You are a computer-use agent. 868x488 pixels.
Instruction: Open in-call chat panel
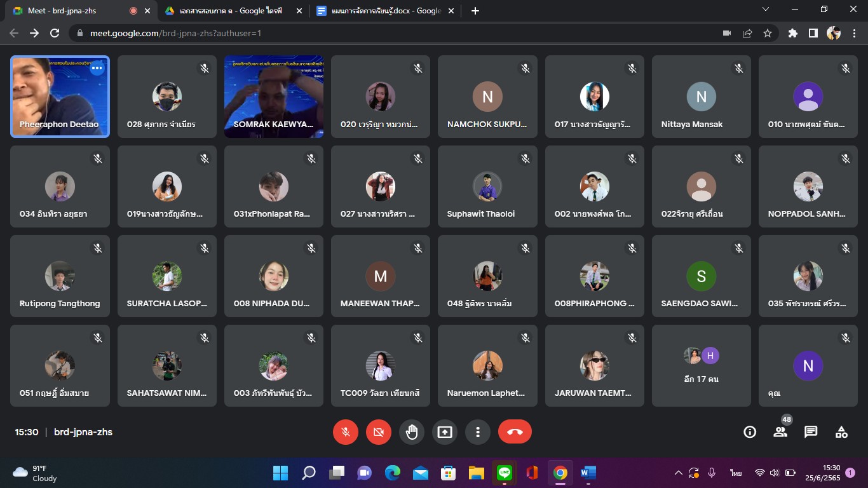click(811, 432)
